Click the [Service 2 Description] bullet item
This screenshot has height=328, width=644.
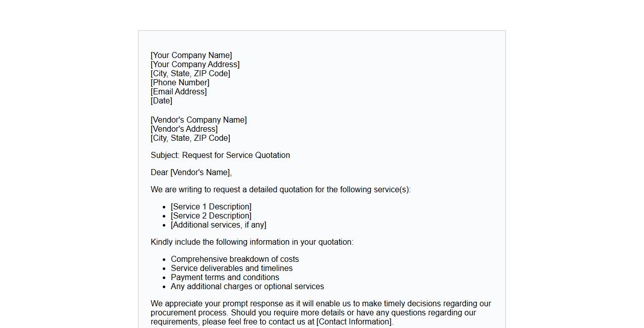[211, 216]
